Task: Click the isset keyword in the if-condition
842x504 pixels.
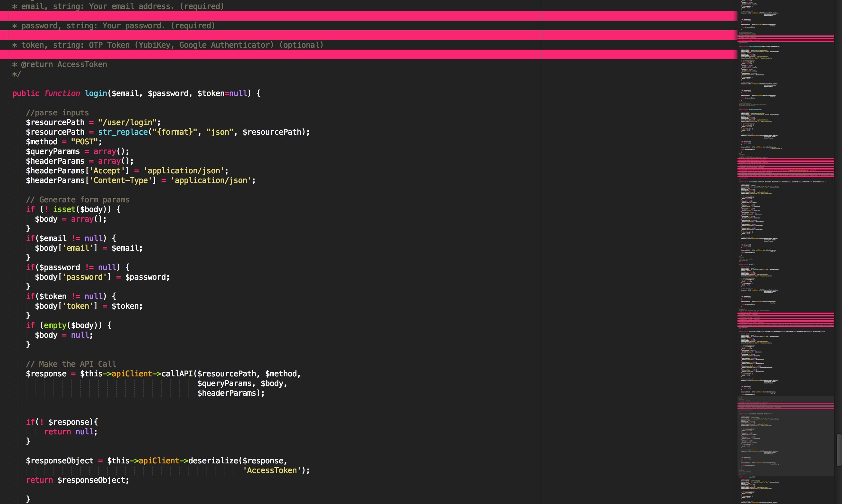Action: pos(64,209)
